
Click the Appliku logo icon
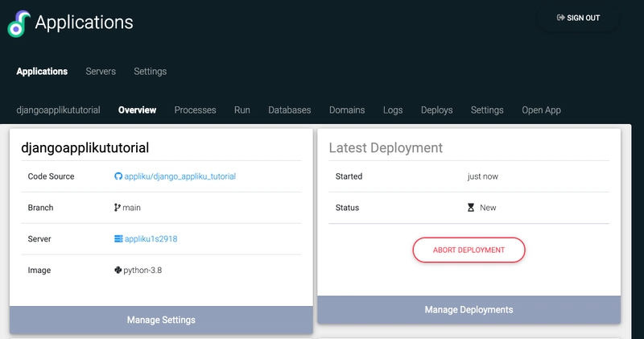click(x=19, y=24)
